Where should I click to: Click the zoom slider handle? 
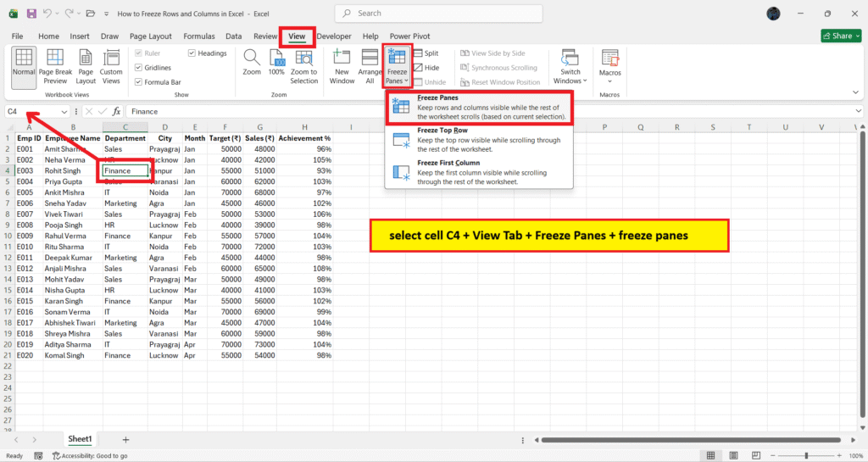click(x=807, y=455)
